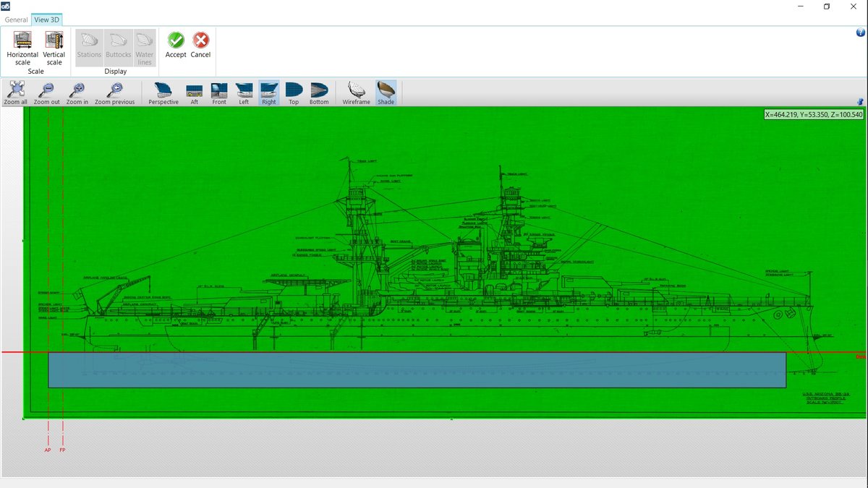This screenshot has width=868, height=488.
Task: Return to the Zoom previous view
Action: [114, 93]
